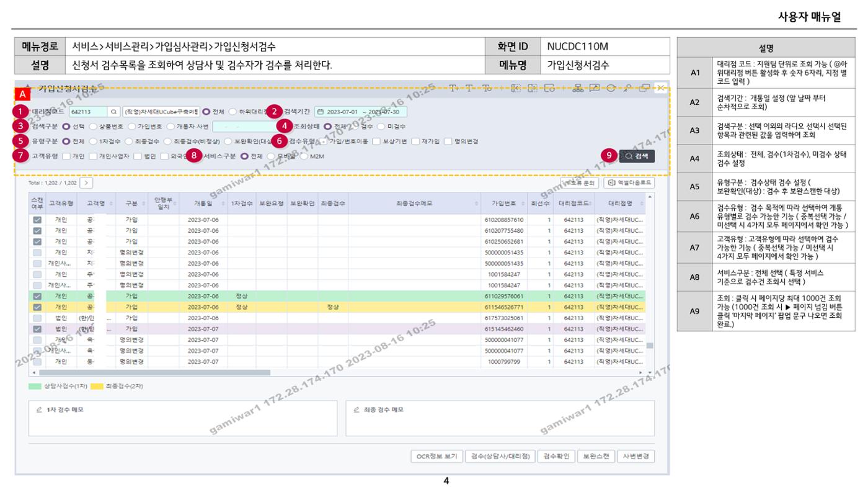Click the horizontal scrollbar under the table
The width and height of the screenshot is (868, 489).
tap(155, 372)
